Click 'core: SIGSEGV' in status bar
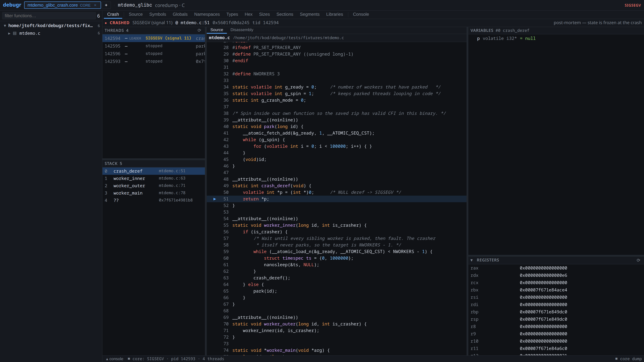Image resolution: width=644 pixels, height=362 pixels. [x=148, y=359]
